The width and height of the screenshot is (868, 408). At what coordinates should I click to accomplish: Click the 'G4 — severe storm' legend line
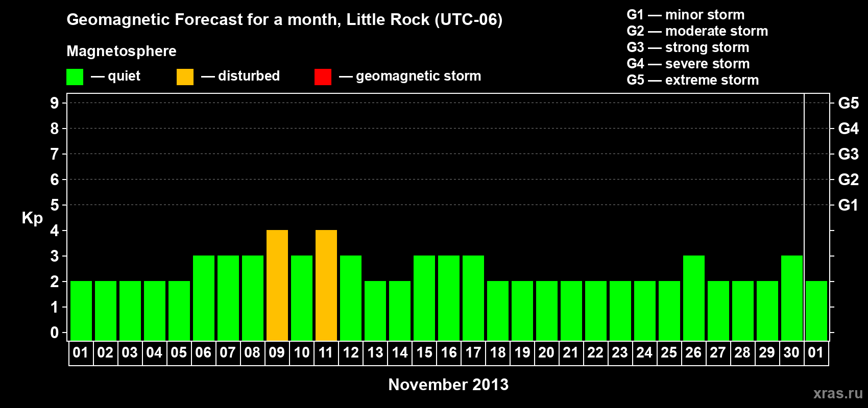688,64
